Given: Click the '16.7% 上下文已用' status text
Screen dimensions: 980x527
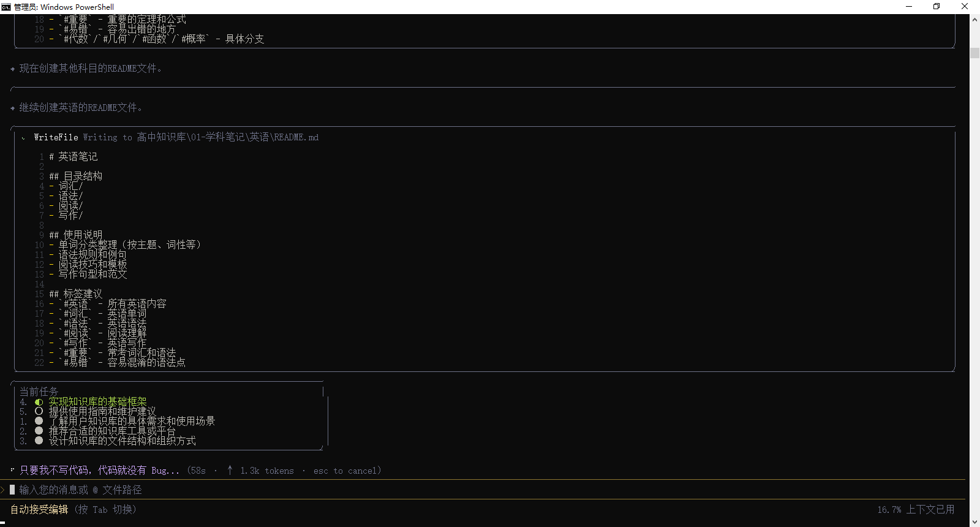Looking at the screenshot, I should (916, 509).
